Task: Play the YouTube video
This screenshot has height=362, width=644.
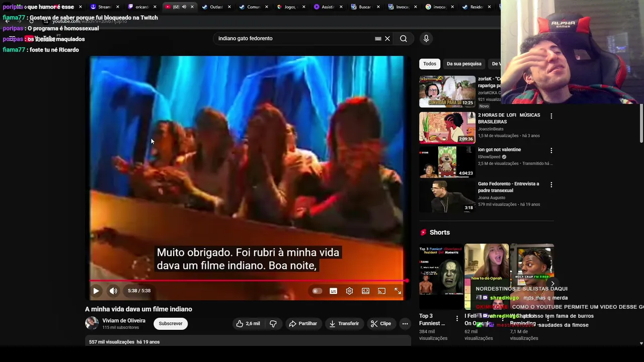Action: [x=96, y=291]
